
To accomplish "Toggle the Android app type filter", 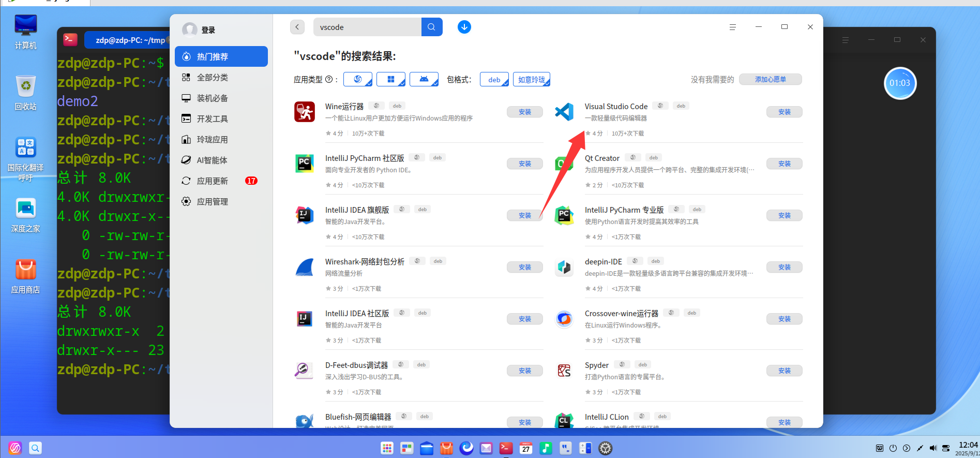I will (424, 79).
